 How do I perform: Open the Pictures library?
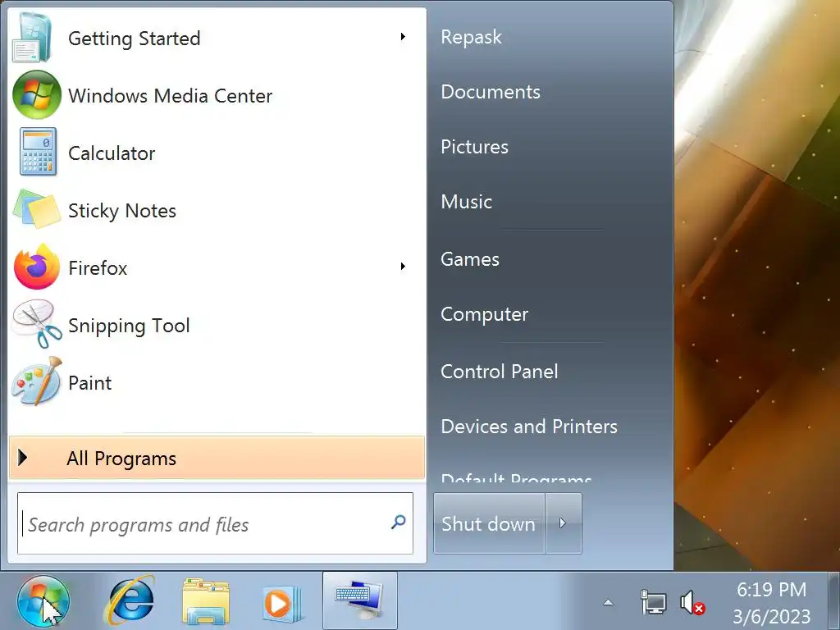[x=474, y=147]
